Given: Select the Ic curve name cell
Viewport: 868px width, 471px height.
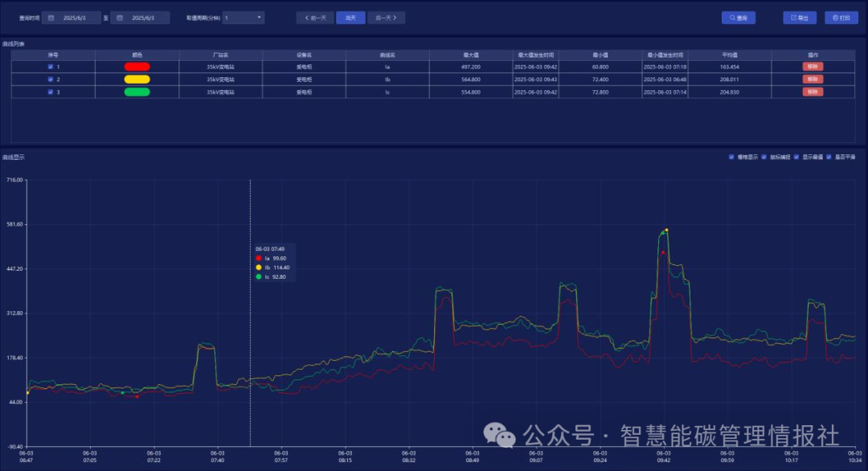Looking at the screenshot, I should (x=387, y=92).
